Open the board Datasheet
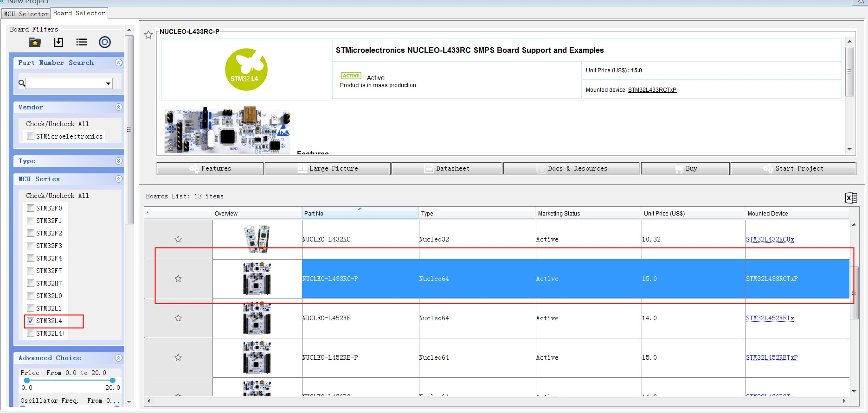The image size is (868, 413). pyautogui.click(x=447, y=169)
